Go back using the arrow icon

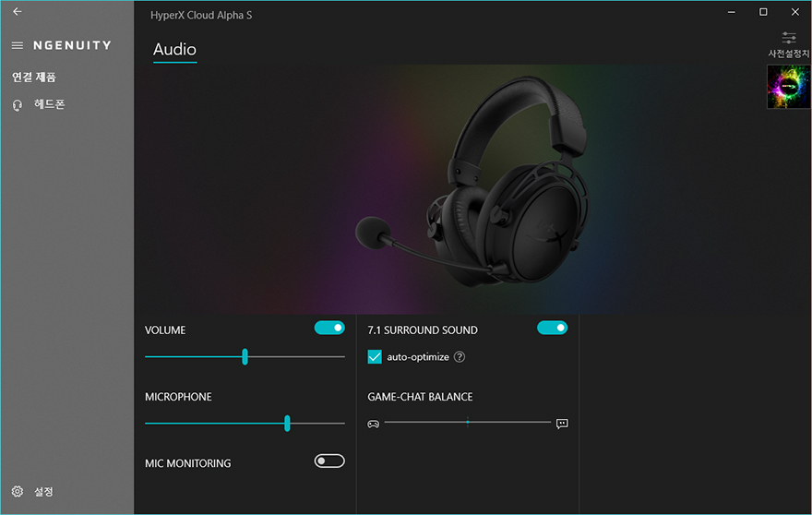(x=18, y=11)
